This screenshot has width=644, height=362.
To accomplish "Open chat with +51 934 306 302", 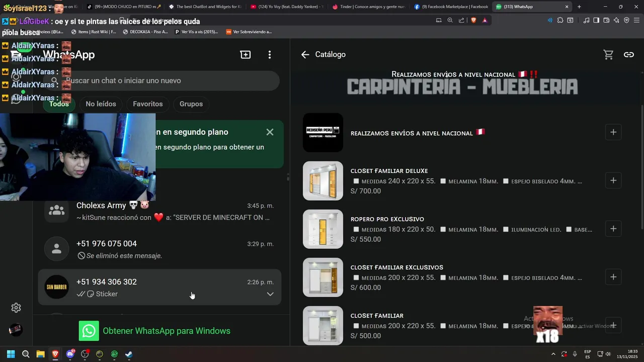I will [x=159, y=288].
